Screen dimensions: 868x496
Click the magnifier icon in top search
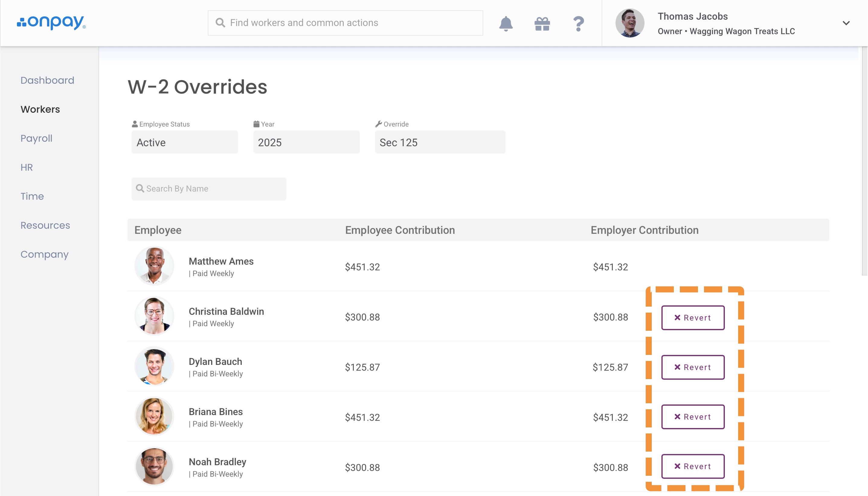[x=220, y=23]
